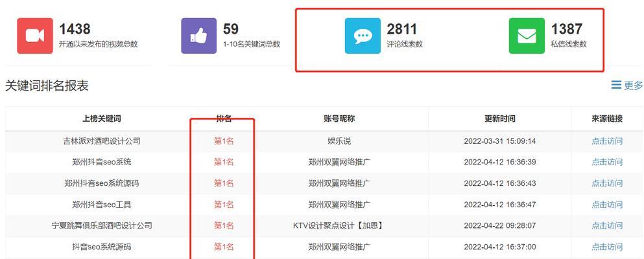644x259 pixels.
Task: Select the private message leads count 1387
Action: point(566,29)
